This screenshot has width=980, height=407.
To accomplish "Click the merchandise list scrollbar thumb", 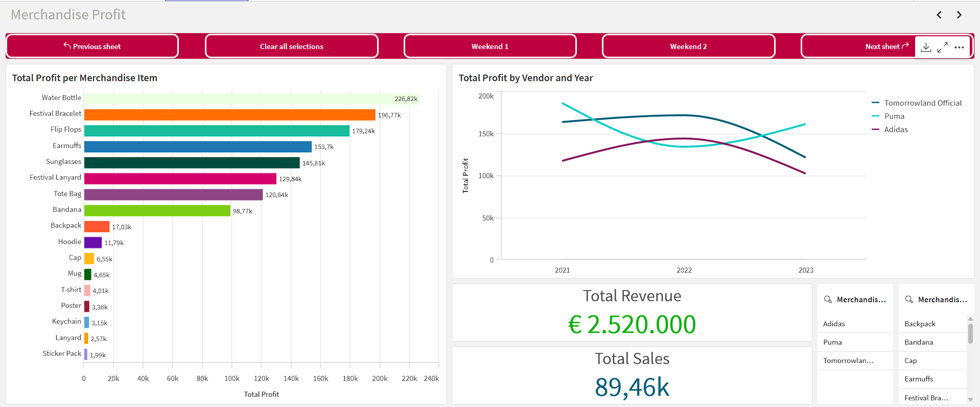I will coord(970,334).
